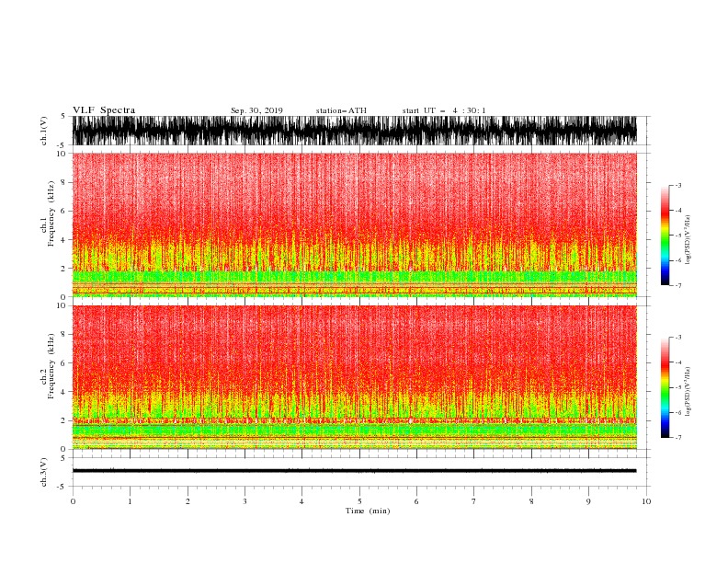The image size is (728, 563).
Task: Click the "VLF Spectra" title text
Action: click(104, 110)
